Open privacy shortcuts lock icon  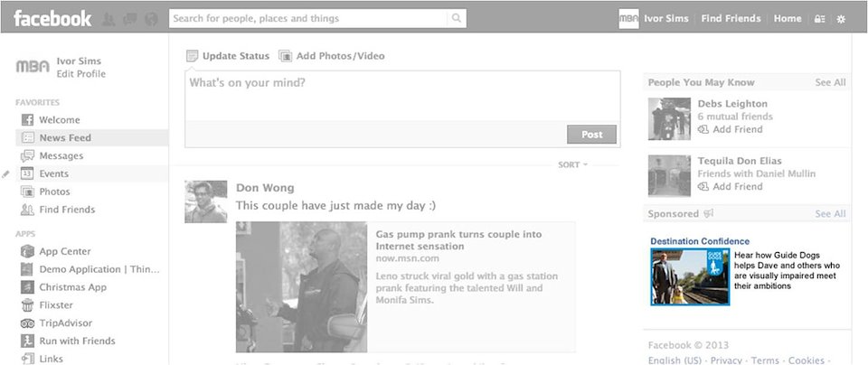(x=819, y=19)
